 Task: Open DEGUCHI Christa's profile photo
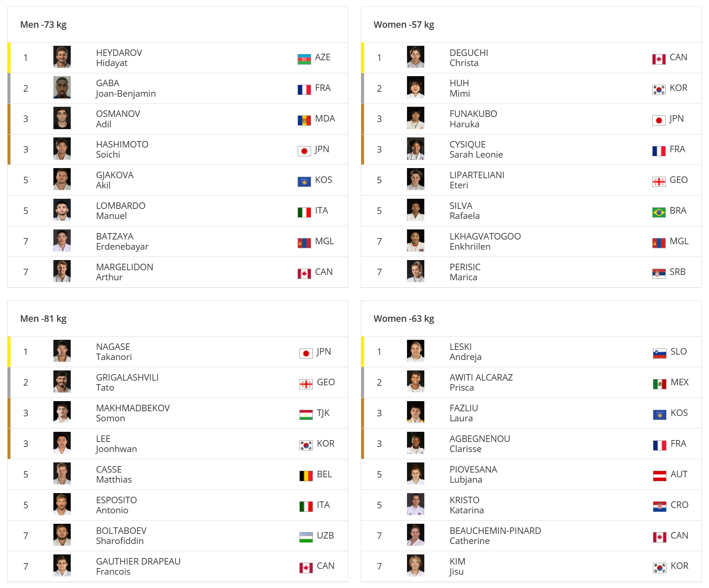(x=416, y=57)
